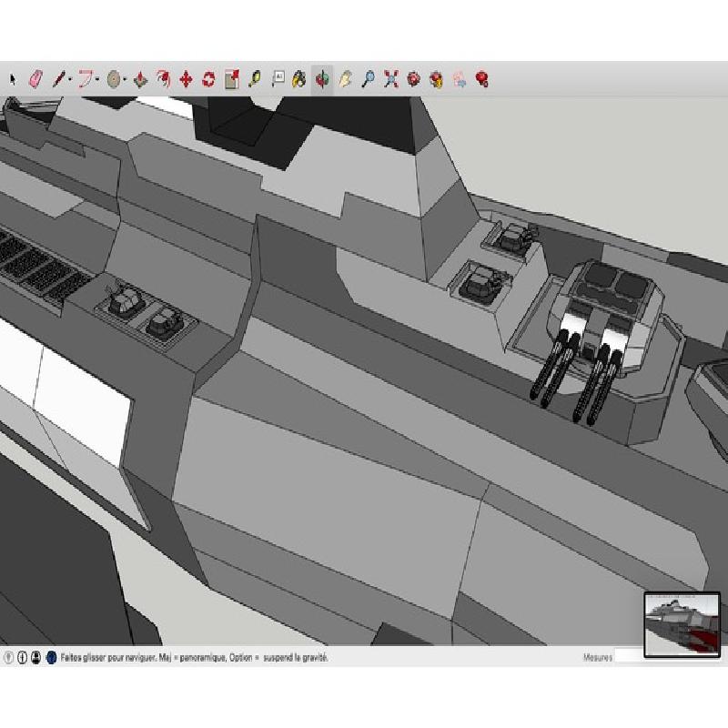Pick the Tape Measure tool
The width and height of the screenshot is (728, 728).
[255, 79]
